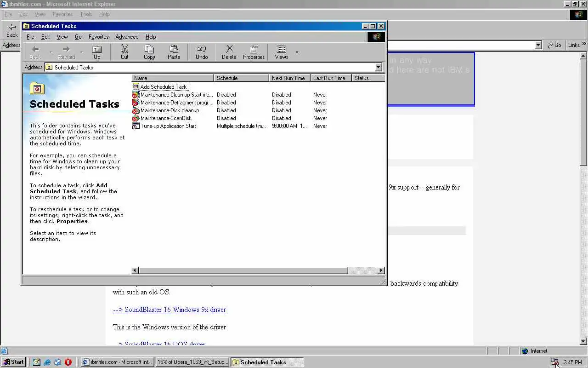Select the Maintenance-Disk cleanup task icon

coord(136,110)
